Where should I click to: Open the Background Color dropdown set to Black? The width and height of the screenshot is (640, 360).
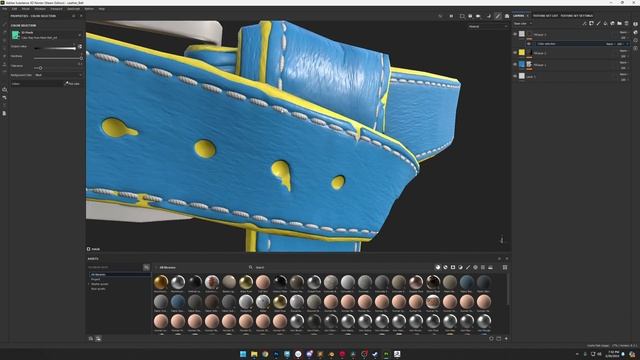58,75
